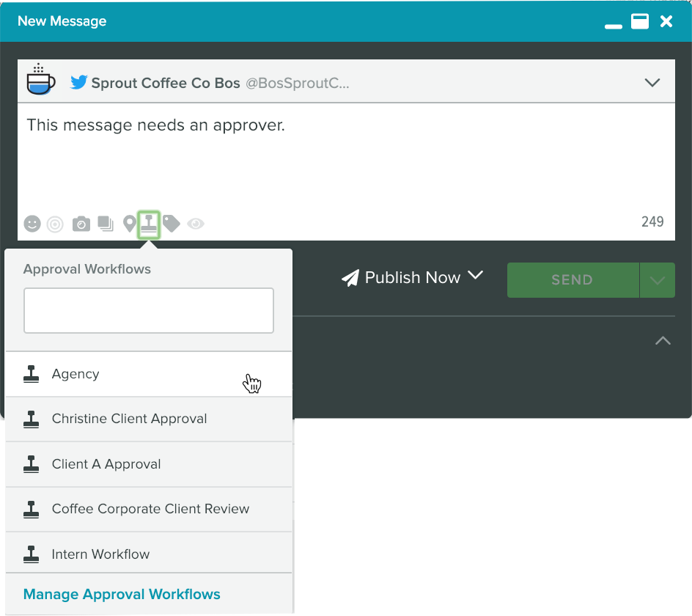Click the Sprout Coffee Co Bos profile name
Image resolution: width=692 pixels, height=616 pixels.
[x=166, y=83]
